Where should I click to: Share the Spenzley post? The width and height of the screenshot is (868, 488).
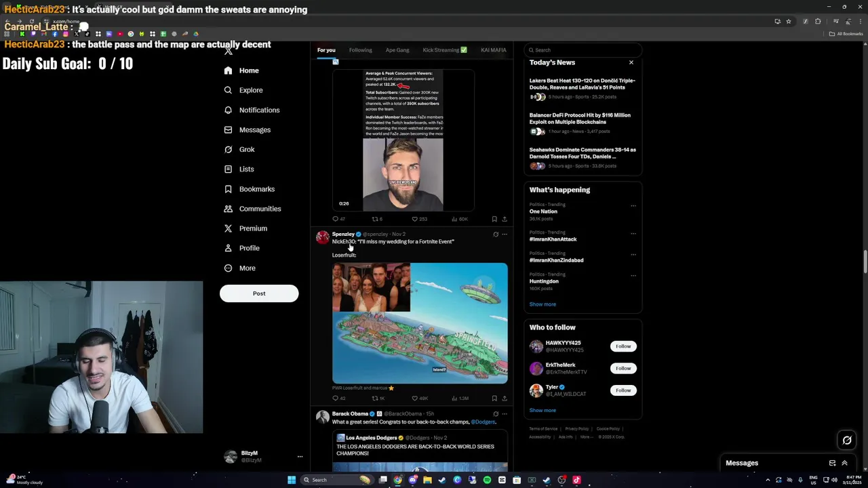504,399
